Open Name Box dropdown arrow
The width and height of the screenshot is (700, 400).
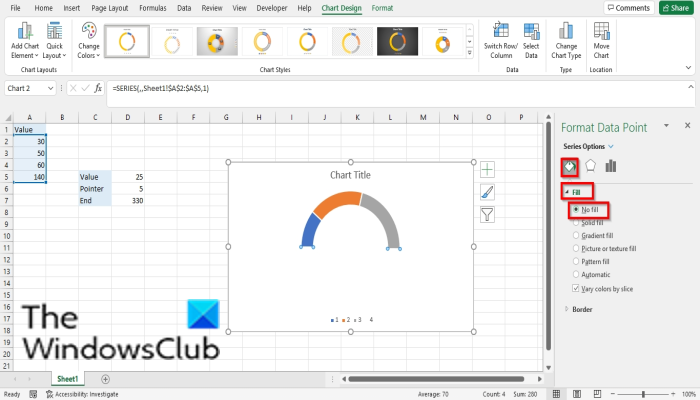50,88
